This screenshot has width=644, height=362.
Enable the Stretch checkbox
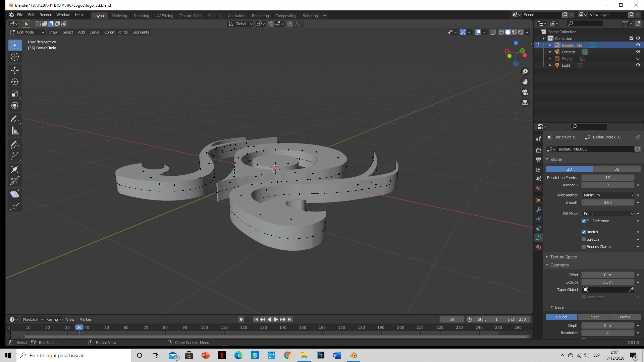click(584, 239)
